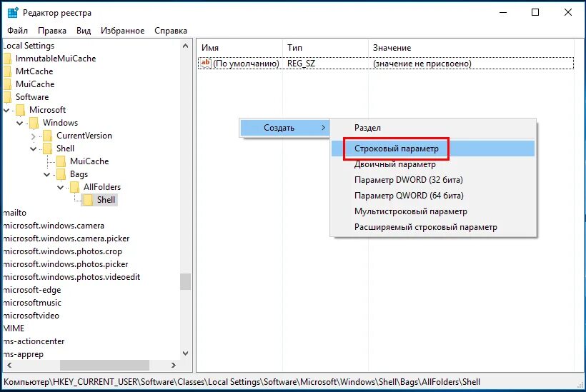The width and height of the screenshot is (586, 392).
Task: Click the Значение column header
Action: click(471, 48)
